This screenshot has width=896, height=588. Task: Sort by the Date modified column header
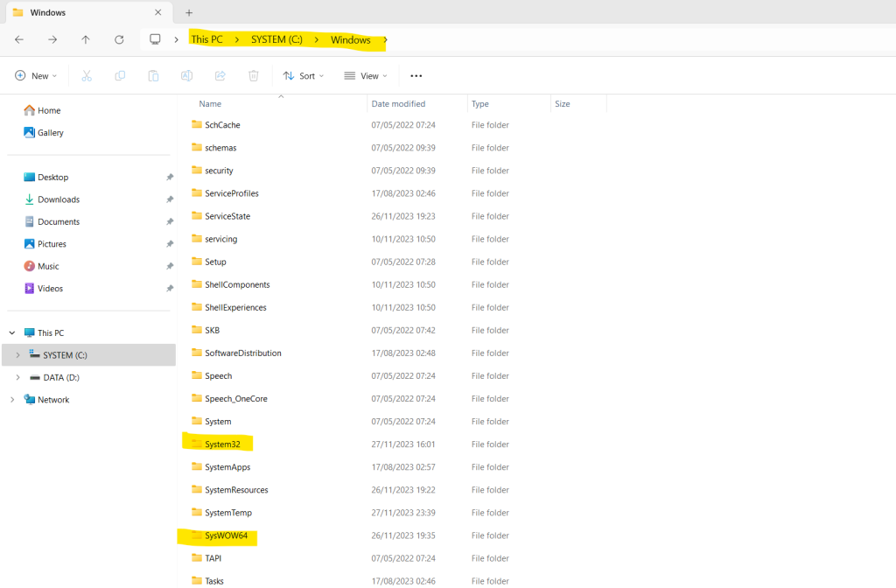(398, 103)
